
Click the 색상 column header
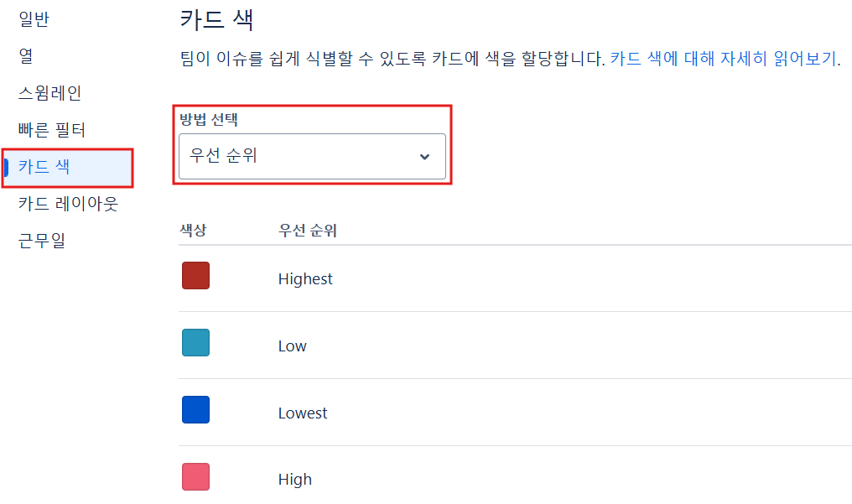193,231
